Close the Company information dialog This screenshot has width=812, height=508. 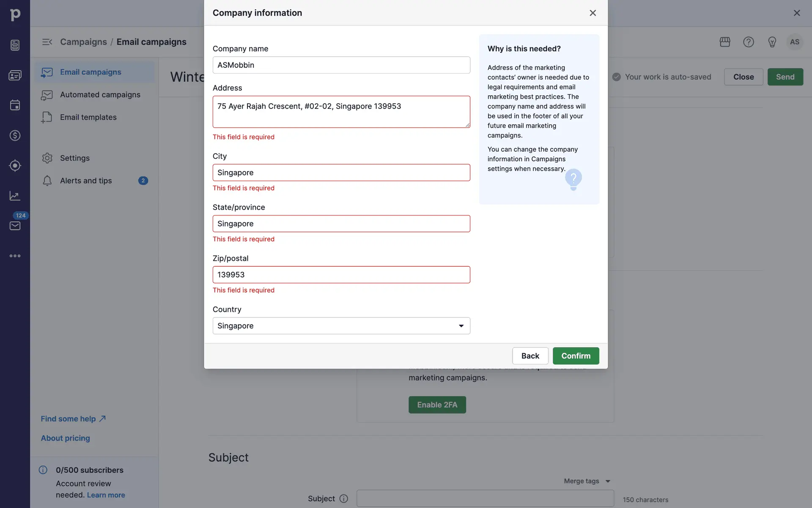tap(593, 13)
